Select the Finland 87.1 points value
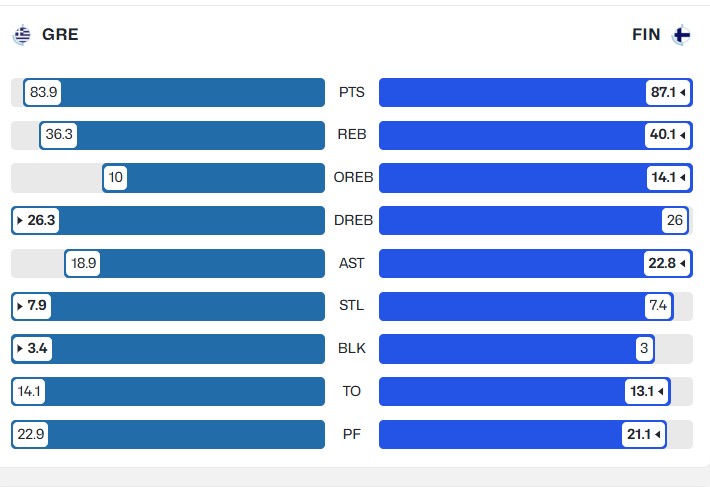The height and width of the screenshot is (487, 710). (663, 92)
